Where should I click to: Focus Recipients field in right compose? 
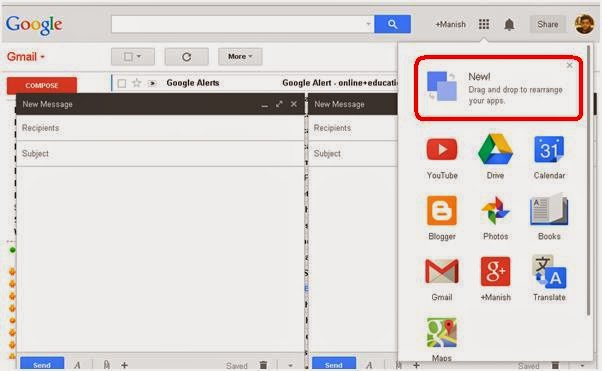353,128
